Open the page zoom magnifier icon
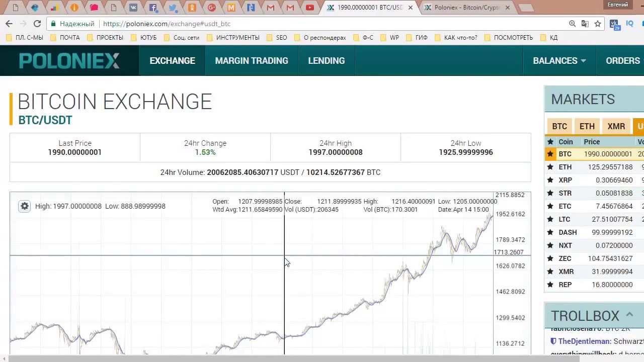 pos(572,24)
